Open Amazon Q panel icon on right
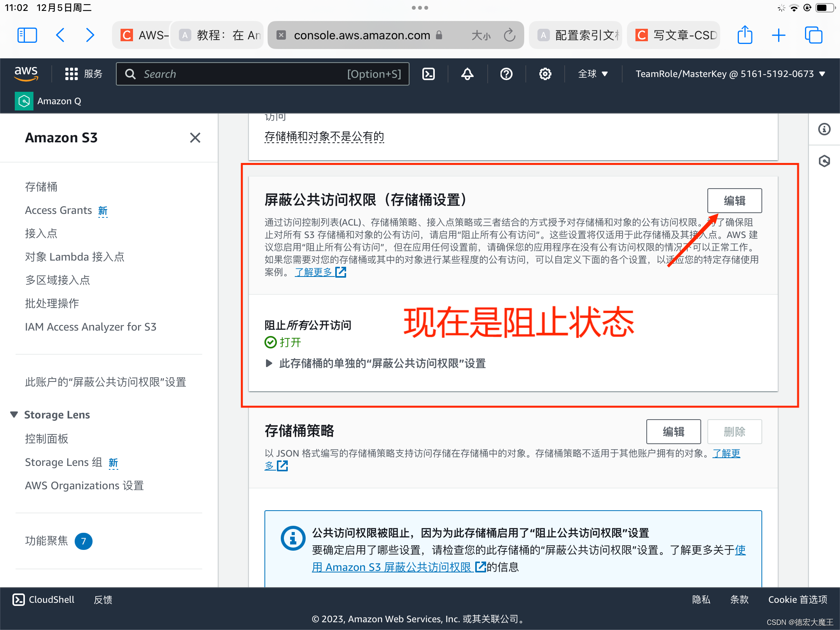Screen dimensions: 840x630 tap(824, 161)
